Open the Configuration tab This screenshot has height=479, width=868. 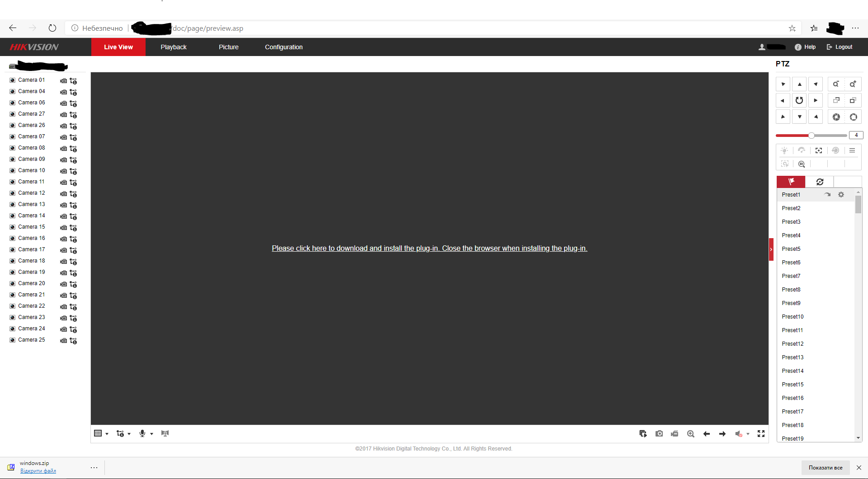(x=284, y=47)
